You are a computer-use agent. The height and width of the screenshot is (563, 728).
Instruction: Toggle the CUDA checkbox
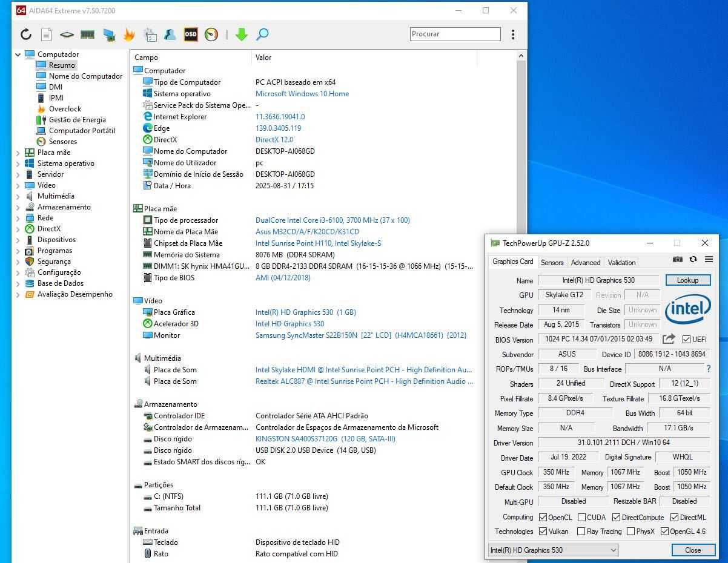pos(581,518)
